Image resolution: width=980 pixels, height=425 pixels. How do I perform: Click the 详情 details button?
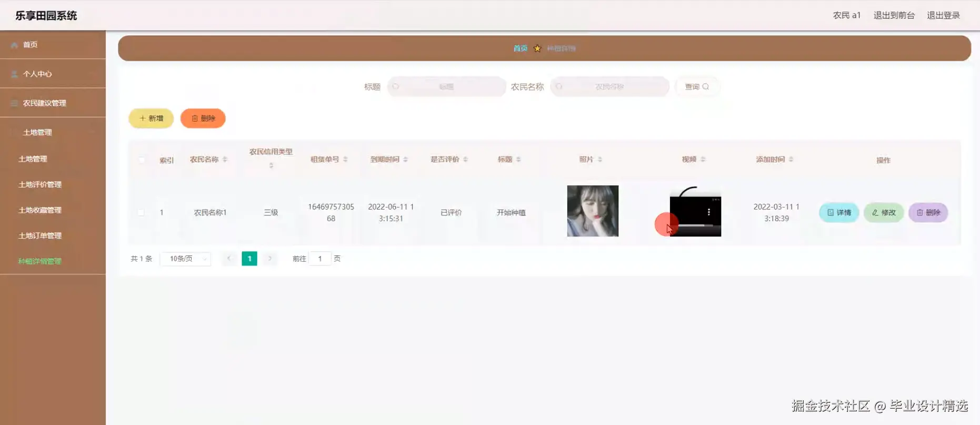(x=839, y=213)
